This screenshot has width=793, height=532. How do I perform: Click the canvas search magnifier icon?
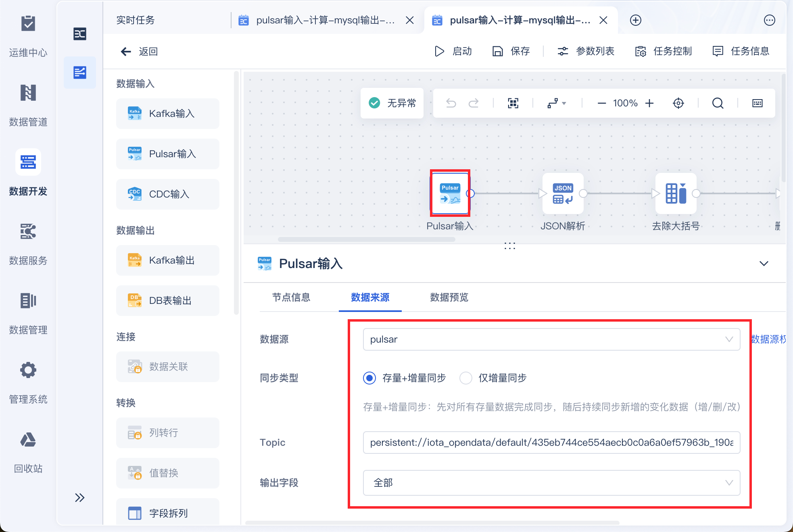718,103
